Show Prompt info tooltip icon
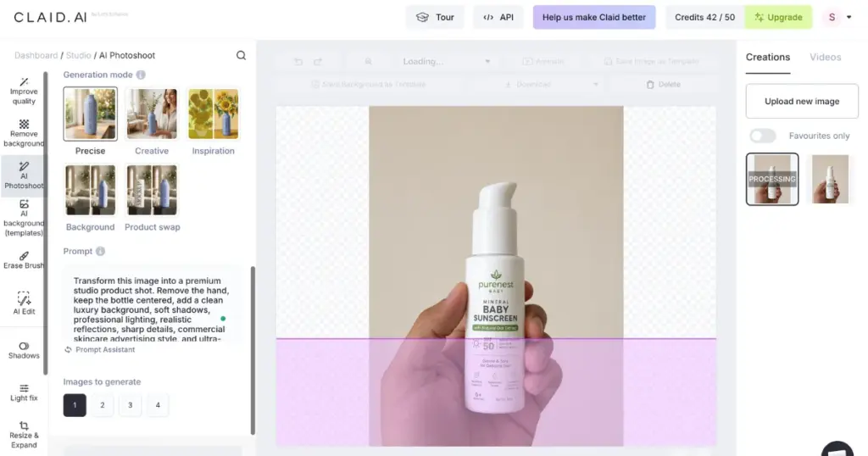 (x=100, y=251)
